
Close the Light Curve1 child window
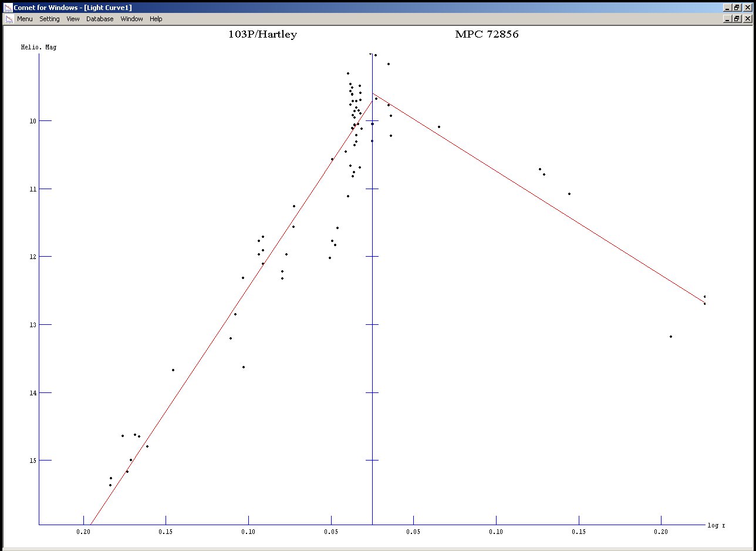tap(747, 19)
